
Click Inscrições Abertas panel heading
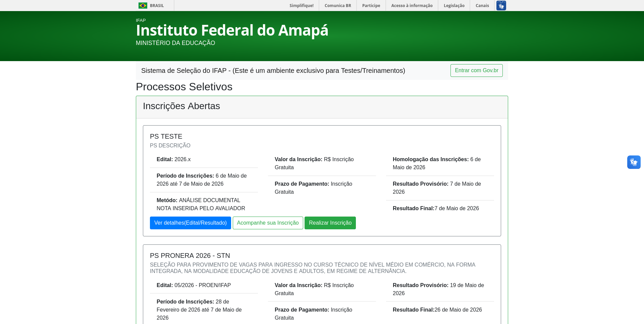181,106
